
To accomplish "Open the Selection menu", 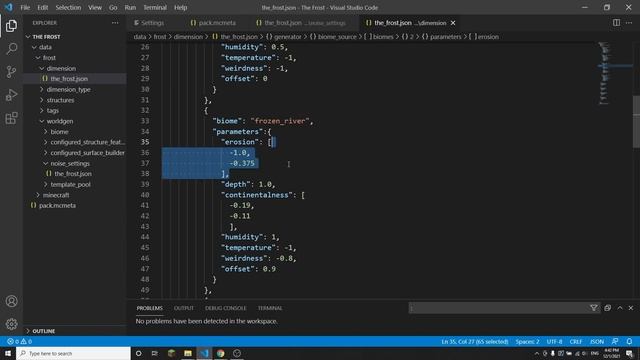I will click(x=68, y=7).
